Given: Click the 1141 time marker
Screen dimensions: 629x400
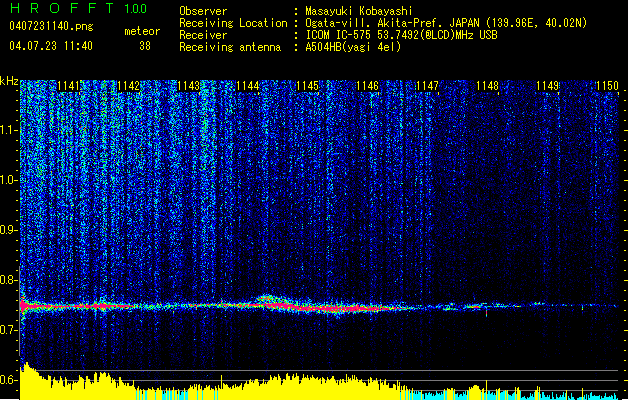Looking at the screenshot, I should coord(69,86).
